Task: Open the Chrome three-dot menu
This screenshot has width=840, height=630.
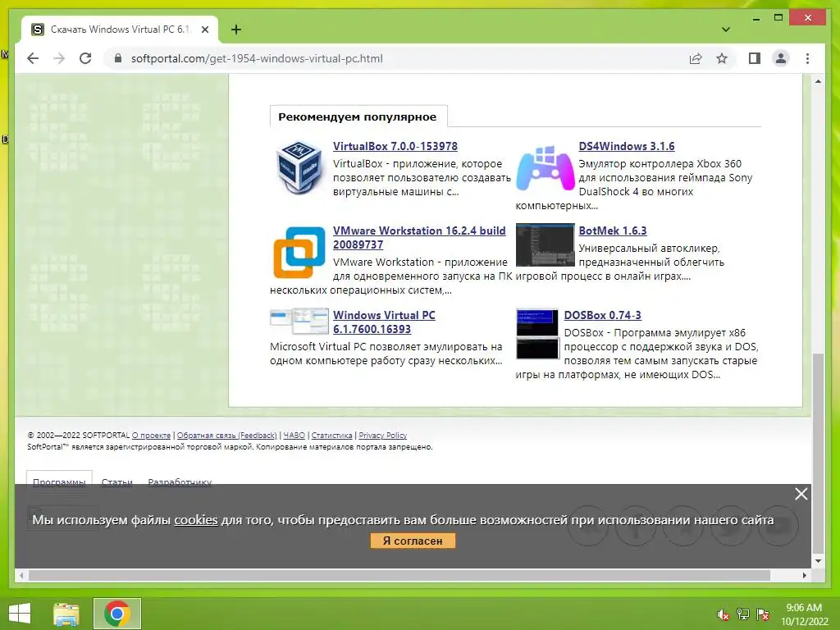Action: tap(807, 58)
